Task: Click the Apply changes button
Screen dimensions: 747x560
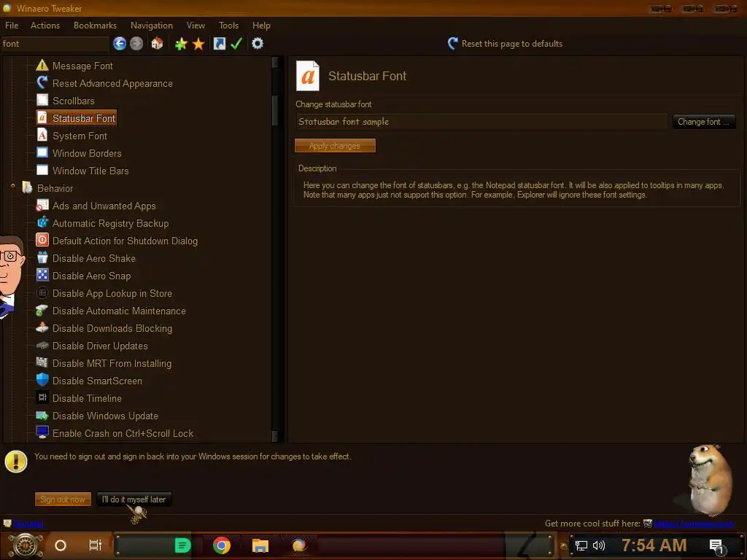Action: [335, 146]
